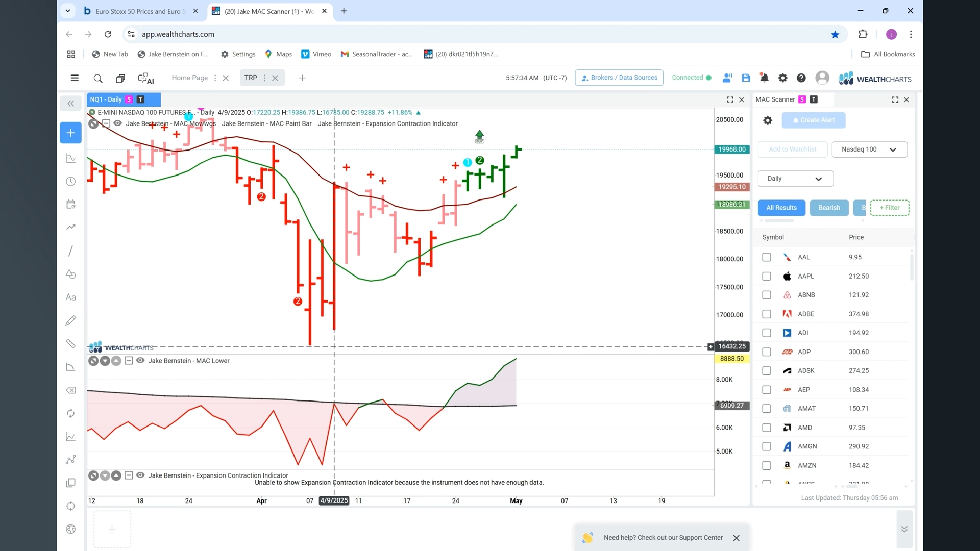Move Expansion Contraction pane up

click(x=116, y=475)
